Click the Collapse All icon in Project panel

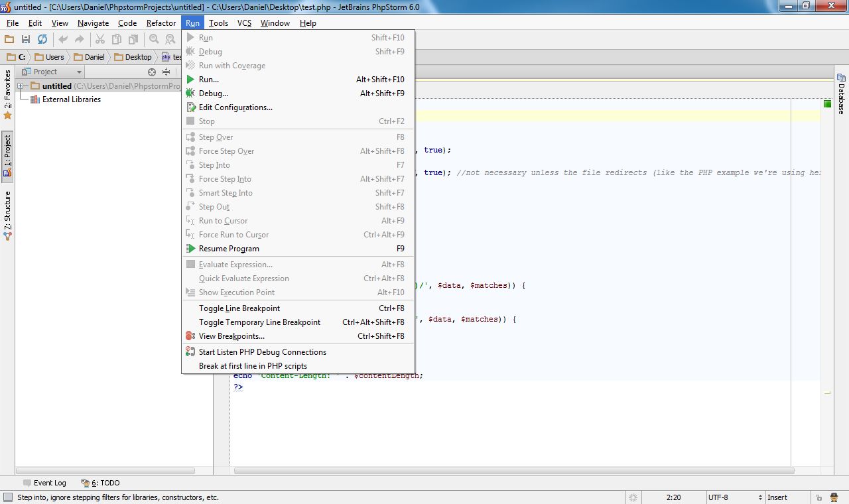pyautogui.click(x=166, y=72)
